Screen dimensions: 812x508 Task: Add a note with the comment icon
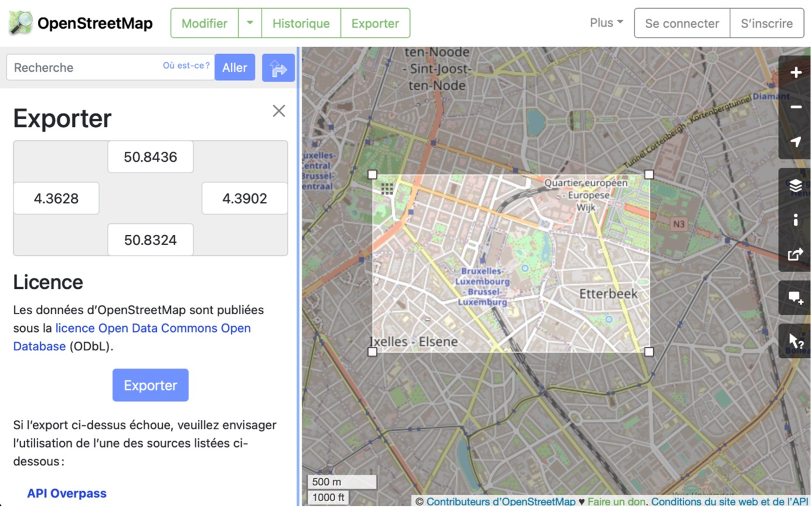point(795,297)
